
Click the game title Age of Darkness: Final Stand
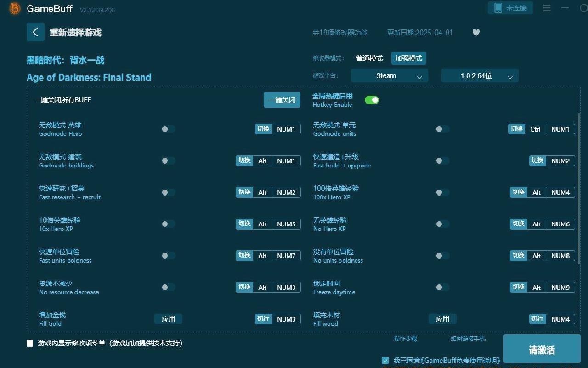pyautogui.click(x=89, y=77)
